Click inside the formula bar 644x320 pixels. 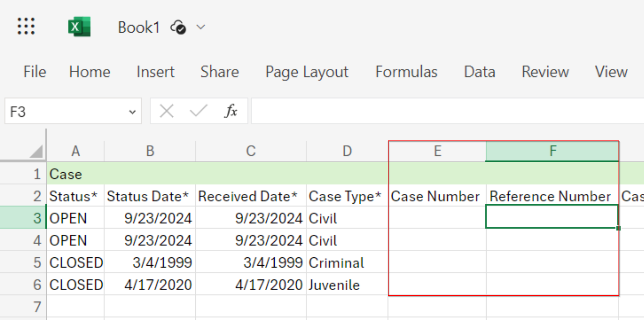(x=416, y=111)
